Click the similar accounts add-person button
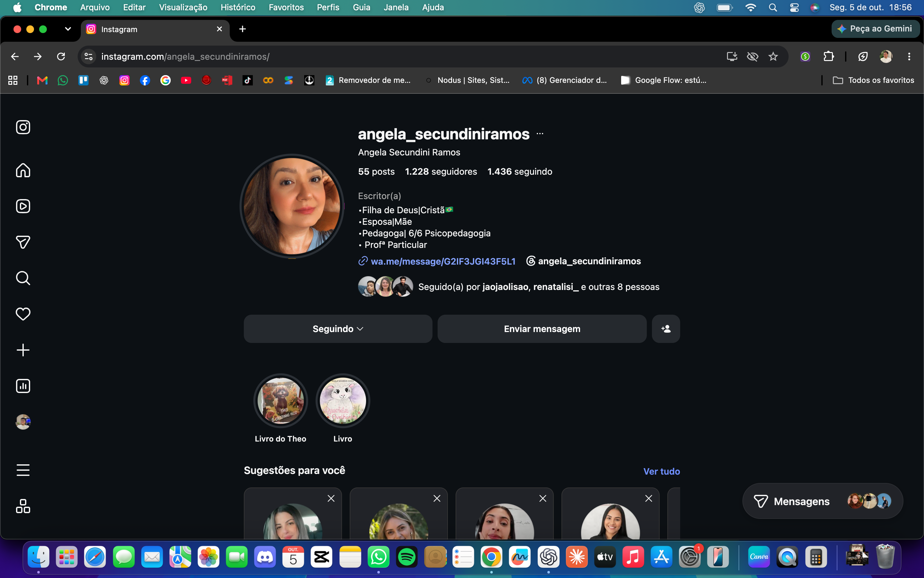The width and height of the screenshot is (924, 578). (665, 329)
